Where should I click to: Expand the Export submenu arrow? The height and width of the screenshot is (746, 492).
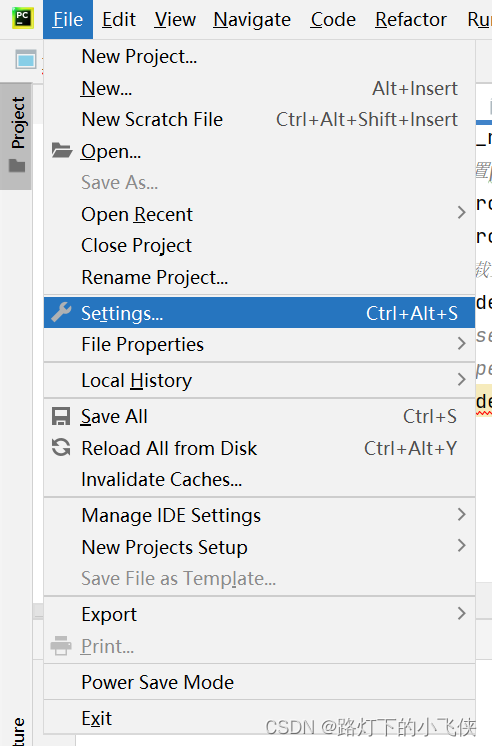[x=461, y=613]
